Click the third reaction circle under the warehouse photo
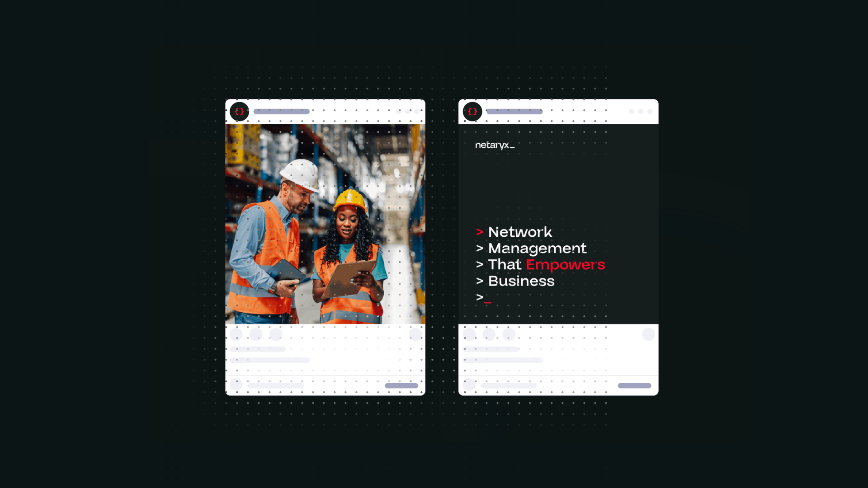 (276, 334)
